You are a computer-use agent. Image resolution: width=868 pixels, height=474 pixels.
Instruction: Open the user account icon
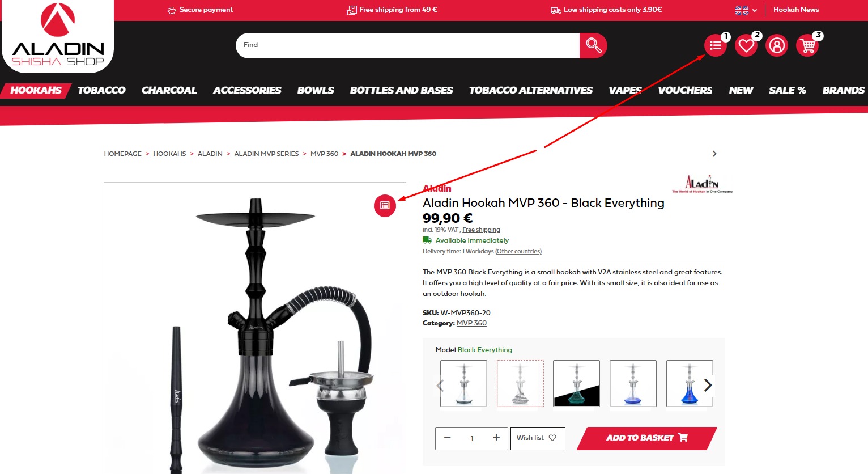(777, 45)
